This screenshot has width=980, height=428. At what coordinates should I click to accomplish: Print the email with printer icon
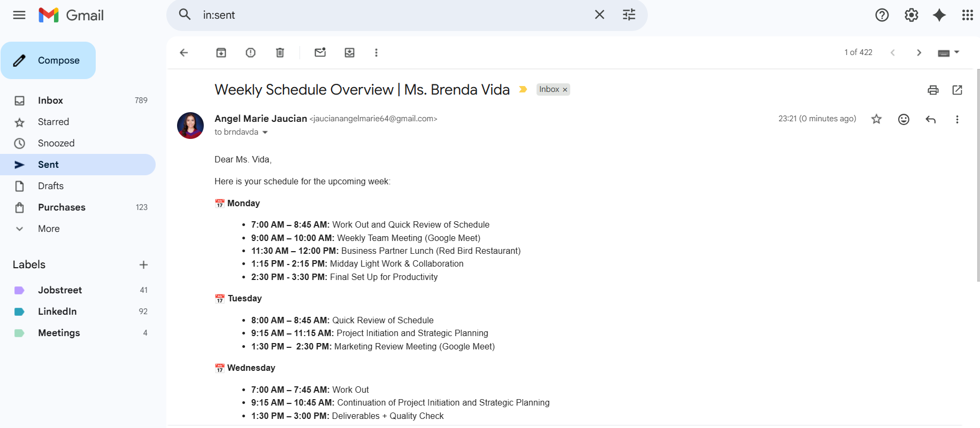(933, 90)
